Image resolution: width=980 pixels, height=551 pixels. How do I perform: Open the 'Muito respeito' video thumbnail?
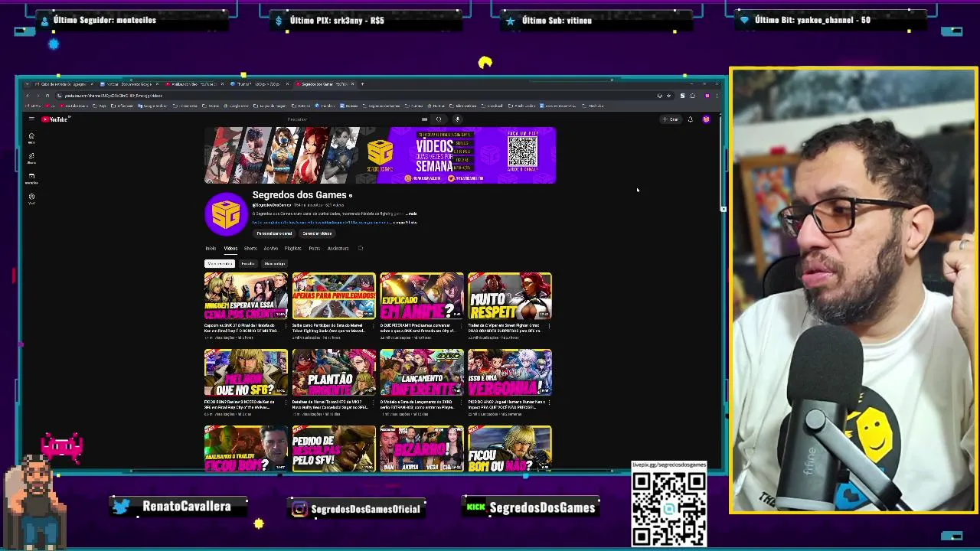point(510,296)
